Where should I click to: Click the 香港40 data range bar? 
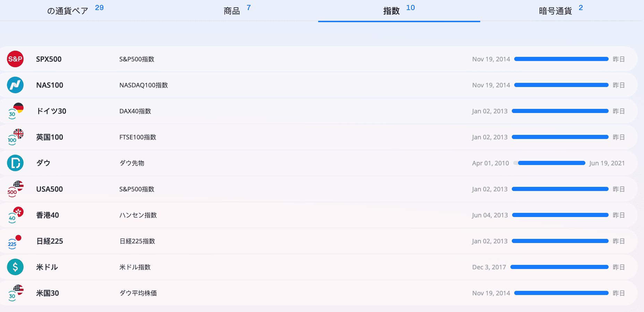click(x=560, y=215)
